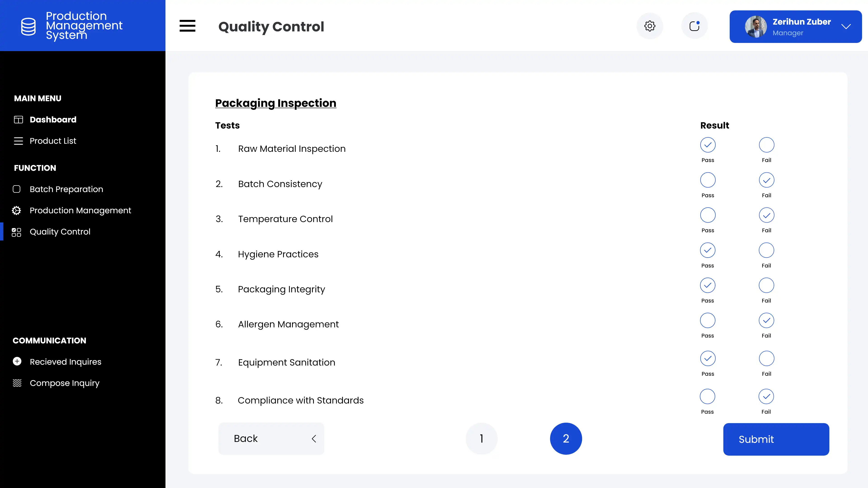
Task: Mark Raw Material Inspection as Fail
Action: [766, 145]
